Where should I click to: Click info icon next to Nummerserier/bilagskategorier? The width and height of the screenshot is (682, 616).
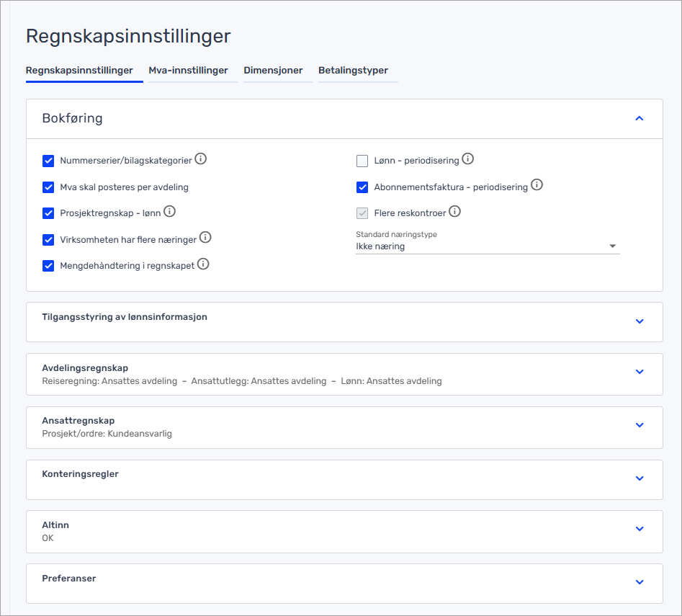pos(201,159)
